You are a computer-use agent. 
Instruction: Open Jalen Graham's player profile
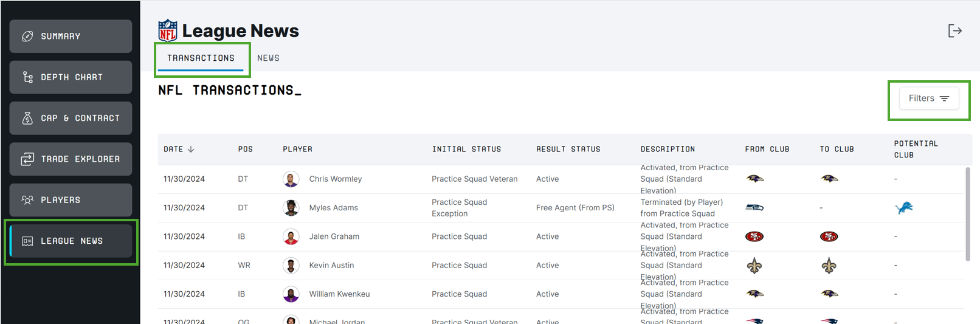click(x=334, y=236)
